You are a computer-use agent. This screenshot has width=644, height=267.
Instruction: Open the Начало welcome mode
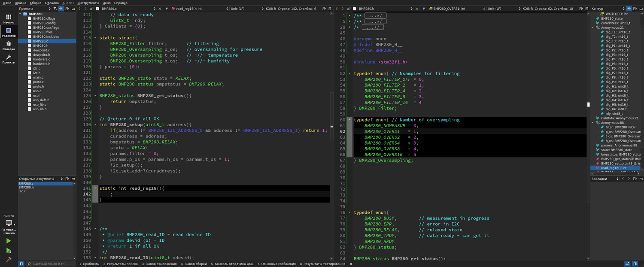coord(9,19)
